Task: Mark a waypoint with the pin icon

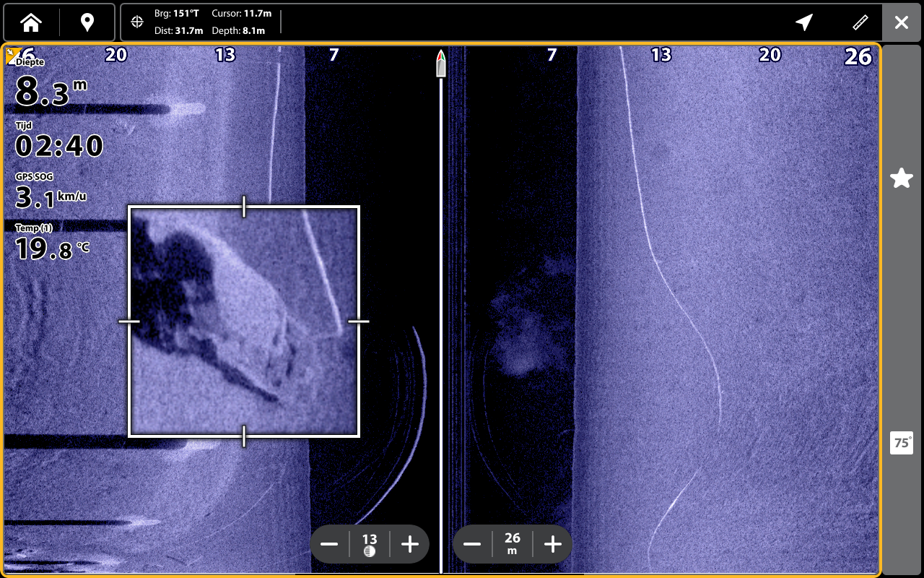Action: pos(87,22)
